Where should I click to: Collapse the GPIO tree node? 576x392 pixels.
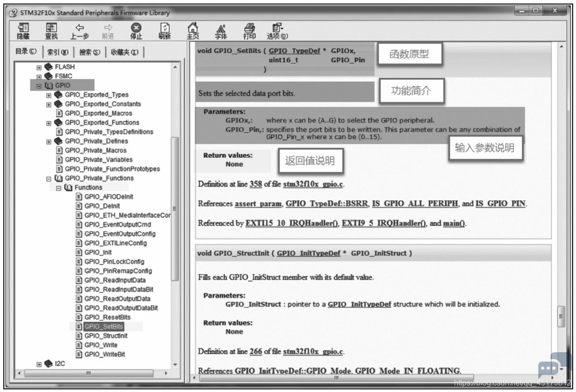(39, 86)
